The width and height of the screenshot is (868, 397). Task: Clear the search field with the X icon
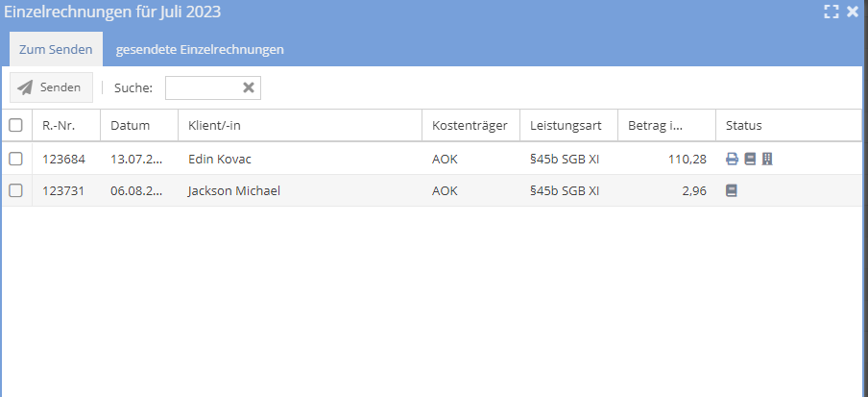tap(248, 87)
